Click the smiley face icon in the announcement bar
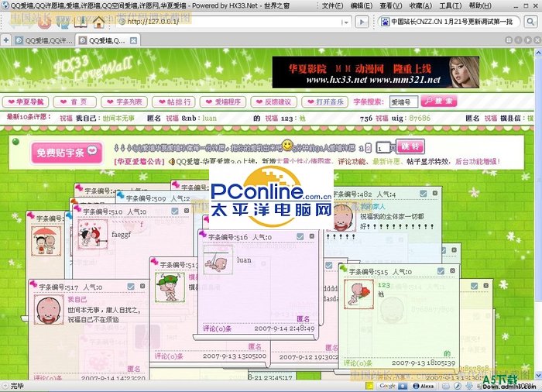 [287, 146]
